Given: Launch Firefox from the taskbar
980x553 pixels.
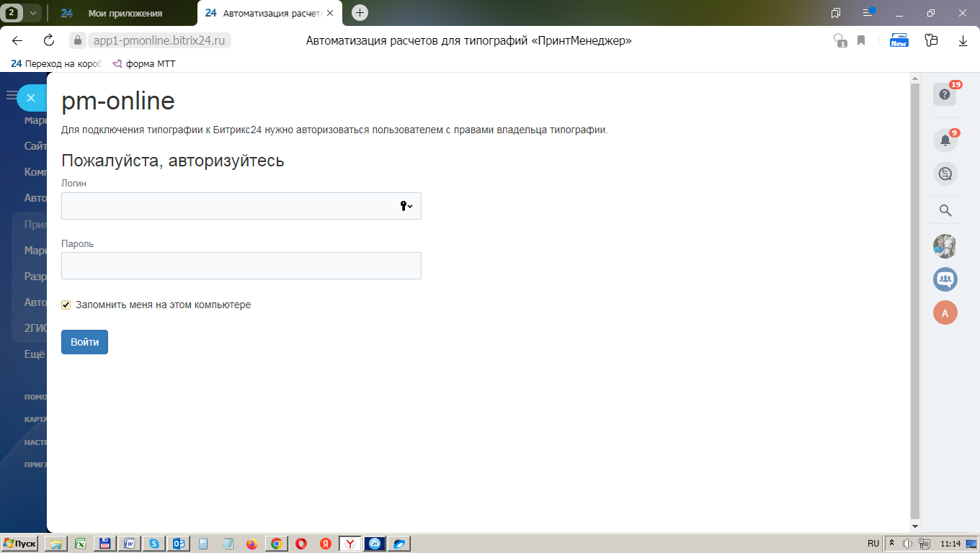Looking at the screenshot, I should [x=251, y=544].
